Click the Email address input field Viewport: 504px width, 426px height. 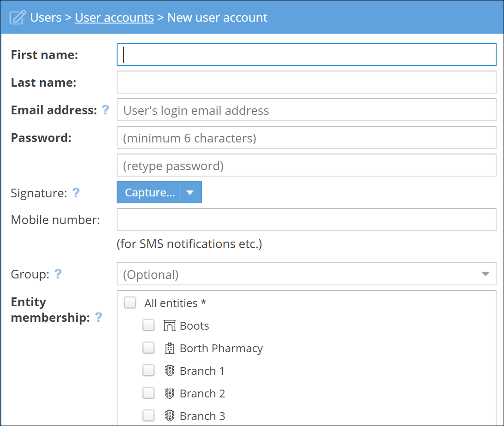pos(306,110)
